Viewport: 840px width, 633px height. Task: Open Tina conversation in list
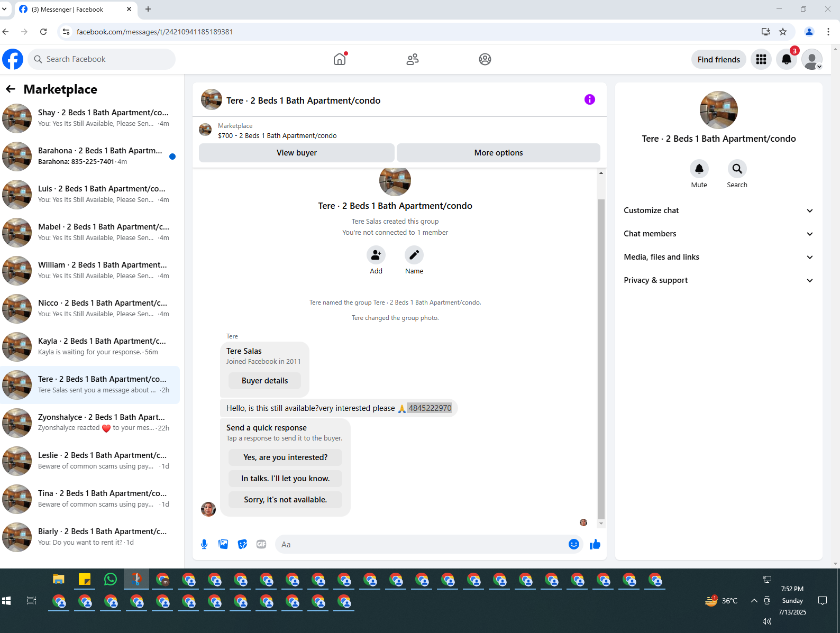pyautogui.click(x=90, y=499)
